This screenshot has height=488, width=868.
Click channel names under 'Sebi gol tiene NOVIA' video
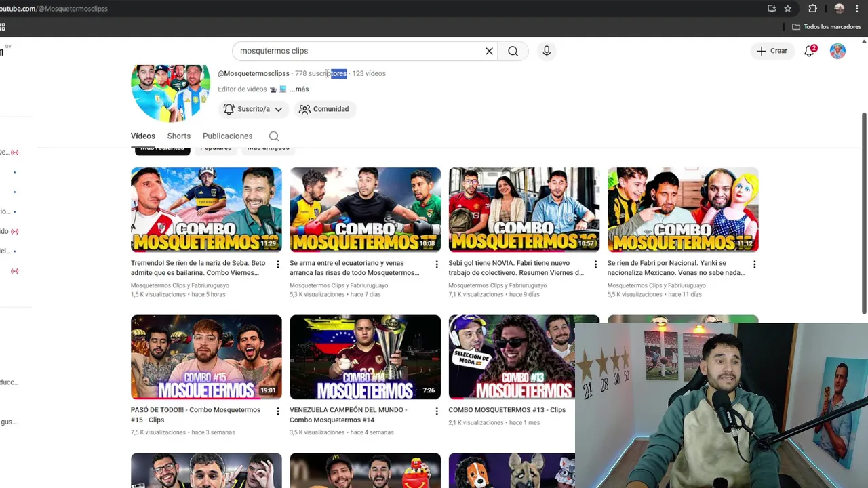click(x=497, y=286)
